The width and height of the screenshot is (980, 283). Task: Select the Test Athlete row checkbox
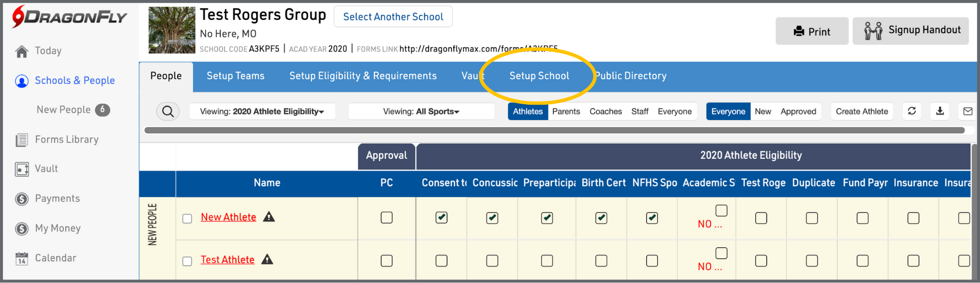click(187, 261)
